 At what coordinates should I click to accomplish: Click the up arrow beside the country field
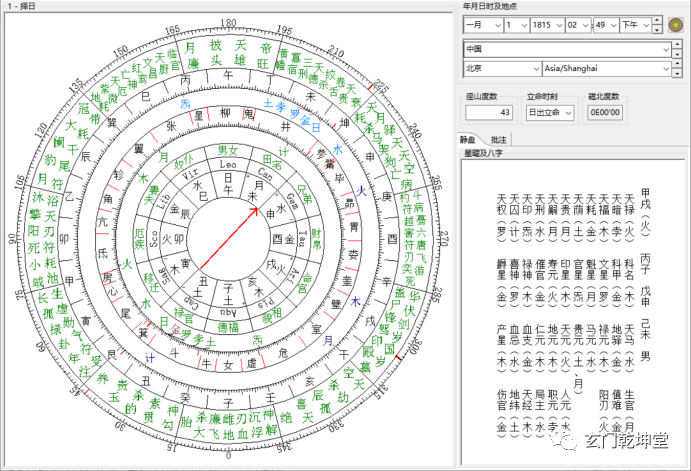[678, 44]
